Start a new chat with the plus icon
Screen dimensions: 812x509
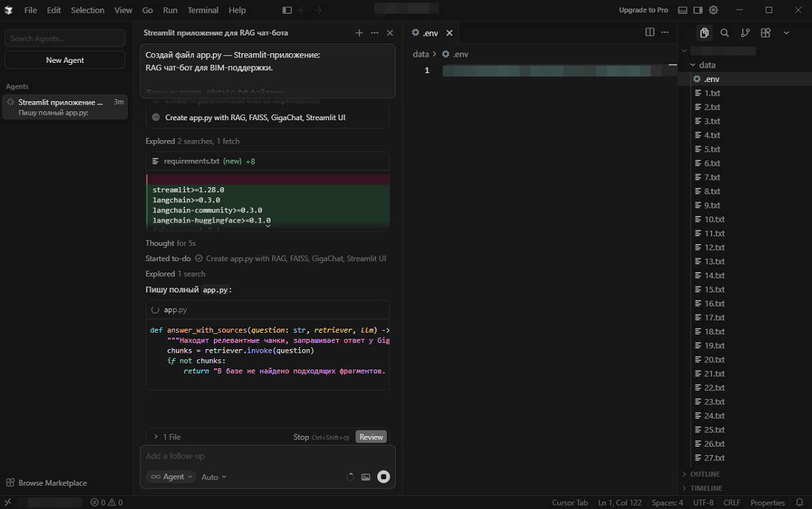click(x=359, y=32)
